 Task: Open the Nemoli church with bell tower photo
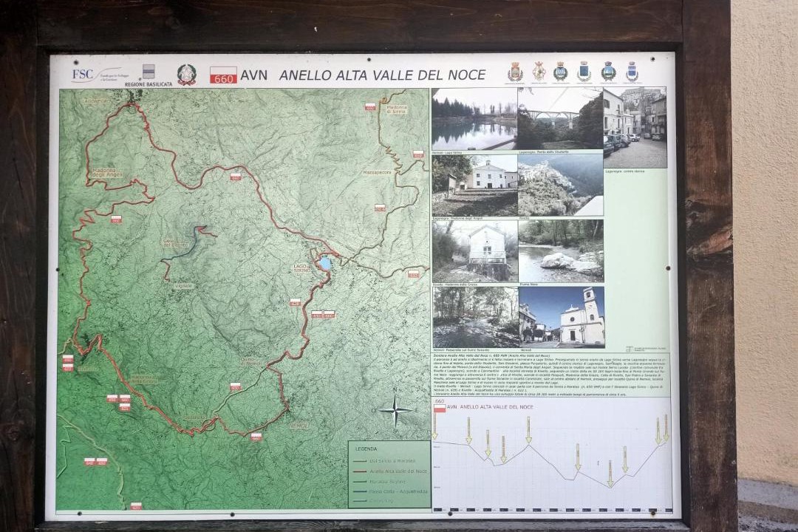pyautogui.click(x=562, y=317)
